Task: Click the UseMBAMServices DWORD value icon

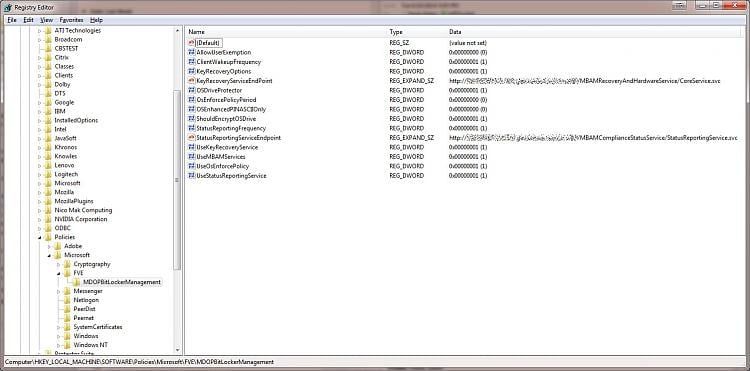Action: [x=192, y=157]
